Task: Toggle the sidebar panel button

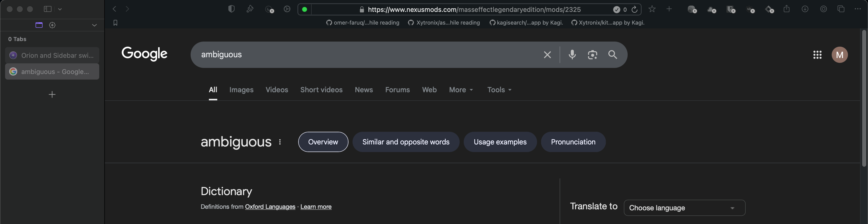Action: [47, 9]
